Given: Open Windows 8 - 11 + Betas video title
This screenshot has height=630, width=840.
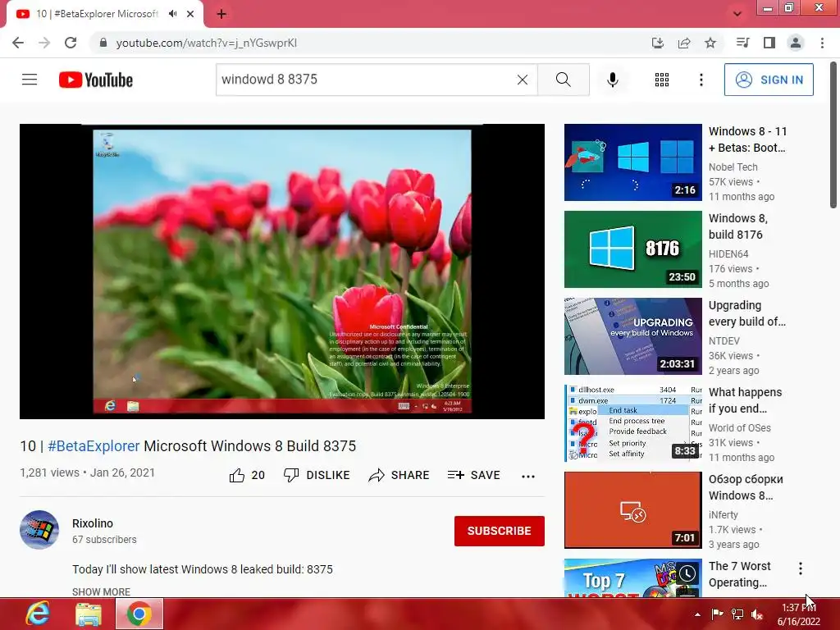Looking at the screenshot, I should pos(748,139).
